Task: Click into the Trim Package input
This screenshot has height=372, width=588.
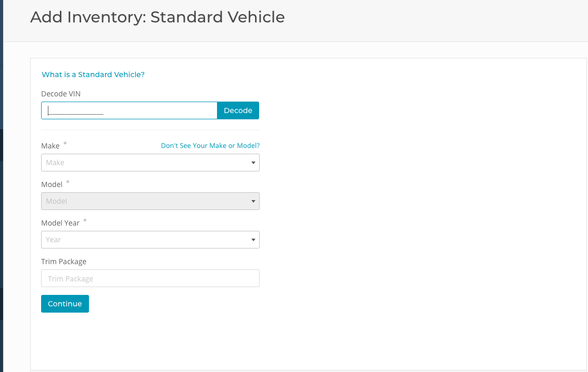Action: click(x=150, y=278)
